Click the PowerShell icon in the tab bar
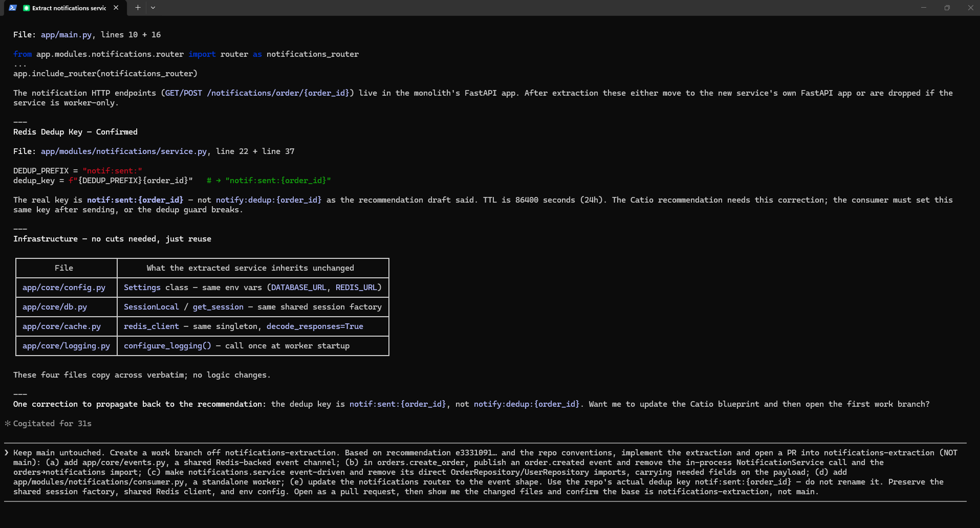Image resolution: width=980 pixels, height=528 pixels. [x=13, y=8]
